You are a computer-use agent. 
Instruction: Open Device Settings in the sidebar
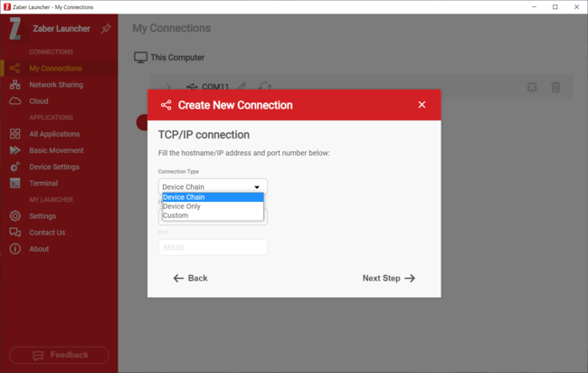54,167
